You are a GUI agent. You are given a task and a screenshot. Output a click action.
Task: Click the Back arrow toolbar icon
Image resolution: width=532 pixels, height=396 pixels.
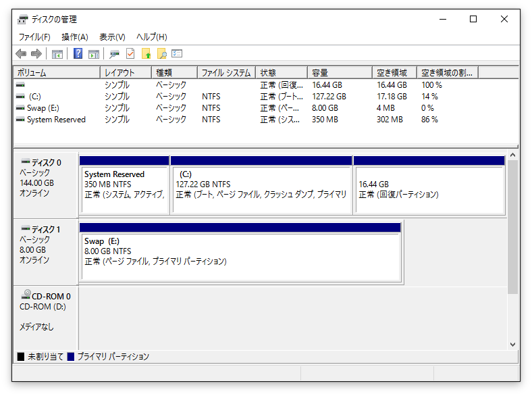pyautogui.click(x=21, y=53)
